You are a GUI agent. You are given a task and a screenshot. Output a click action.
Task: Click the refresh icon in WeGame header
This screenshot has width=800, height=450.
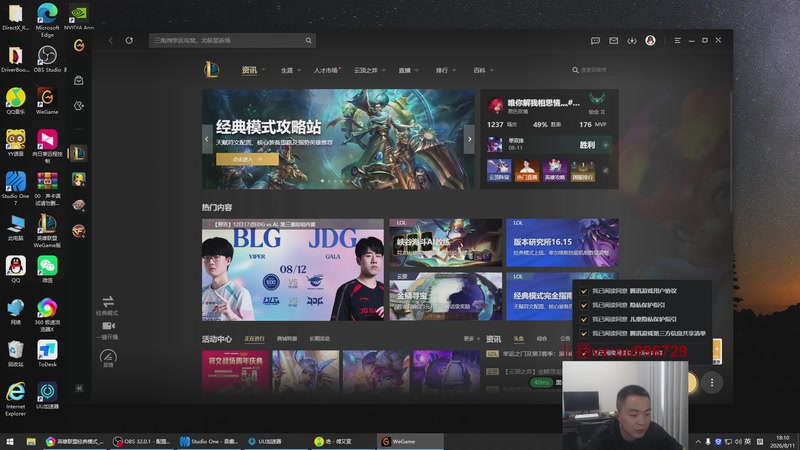pos(129,40)
